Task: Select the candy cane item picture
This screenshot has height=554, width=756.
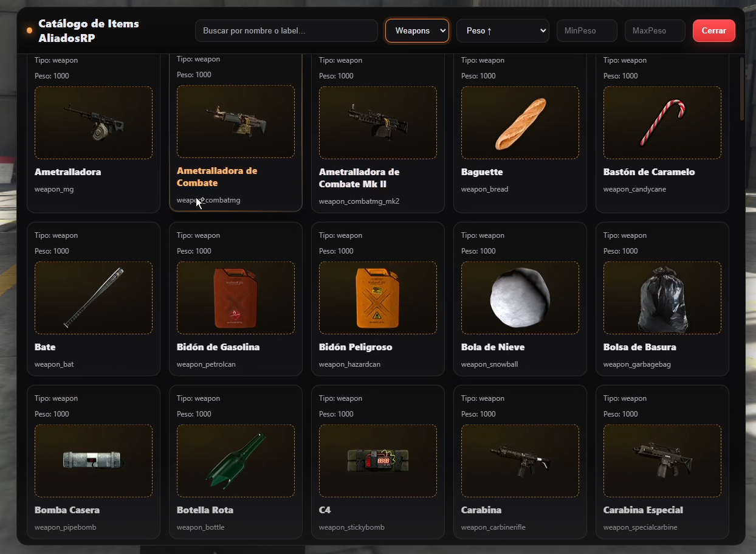Action: pyautogui.click(x=662, y=123)
